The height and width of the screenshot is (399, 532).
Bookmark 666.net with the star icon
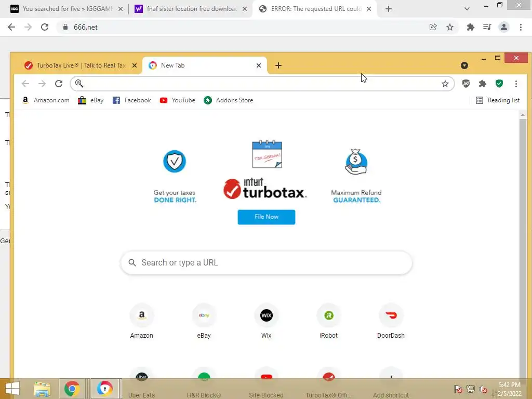click(450, 27)
